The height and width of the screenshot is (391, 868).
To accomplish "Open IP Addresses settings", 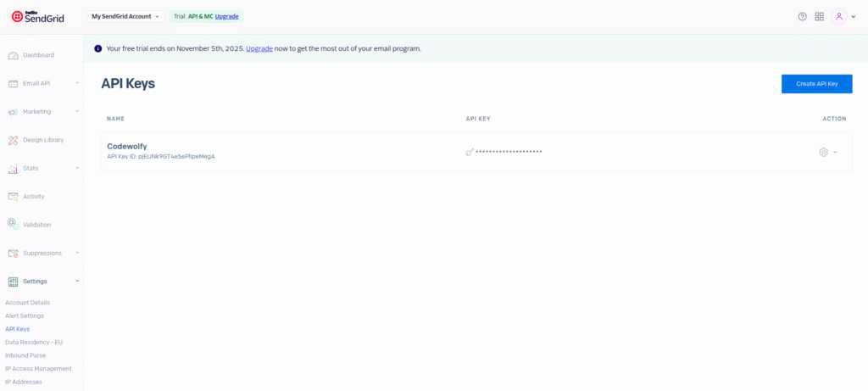I will 23,382.
